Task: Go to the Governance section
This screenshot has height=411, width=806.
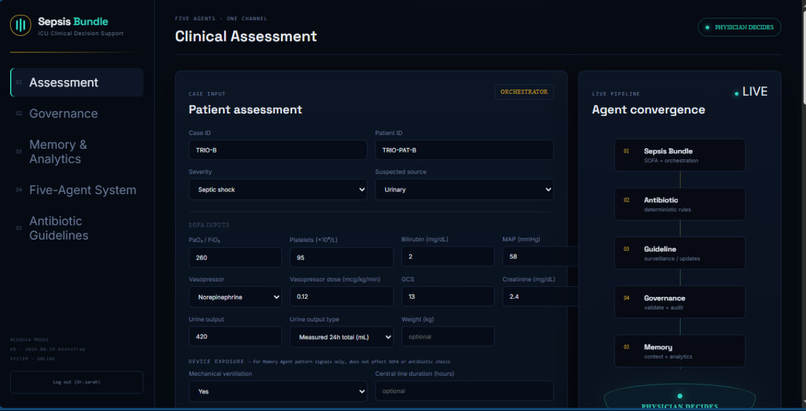Action: tap(77, 114)
